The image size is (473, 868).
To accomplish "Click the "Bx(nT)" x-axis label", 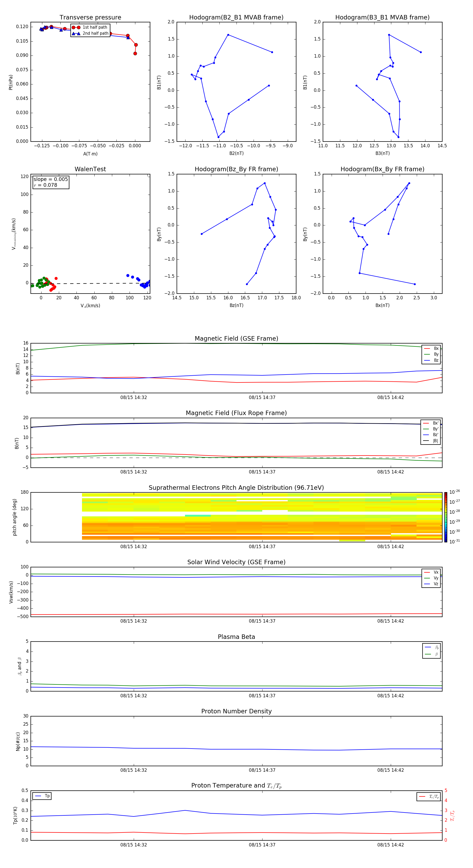I will pyautogui.click(x=382, y=305).
